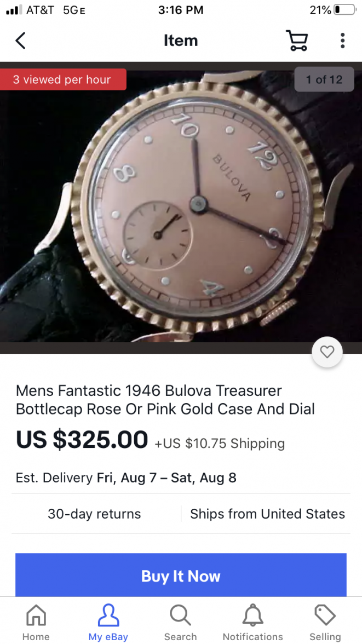Open the three-dot more options menu
The image size is (362, 644).
(x=342, y=41)
